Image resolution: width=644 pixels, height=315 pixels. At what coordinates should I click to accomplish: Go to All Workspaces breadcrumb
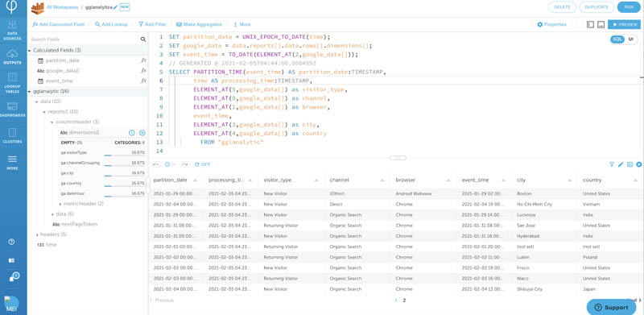64,7
